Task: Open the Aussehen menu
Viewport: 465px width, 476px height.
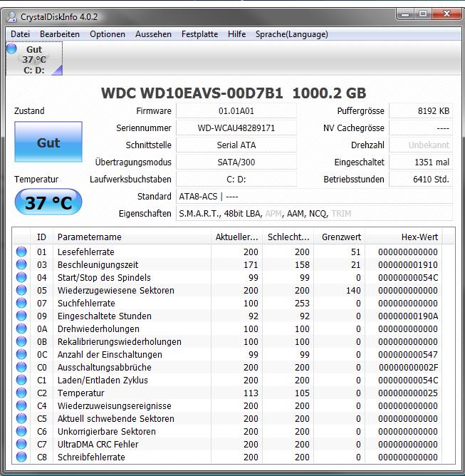Action: (x=153, y=34)
